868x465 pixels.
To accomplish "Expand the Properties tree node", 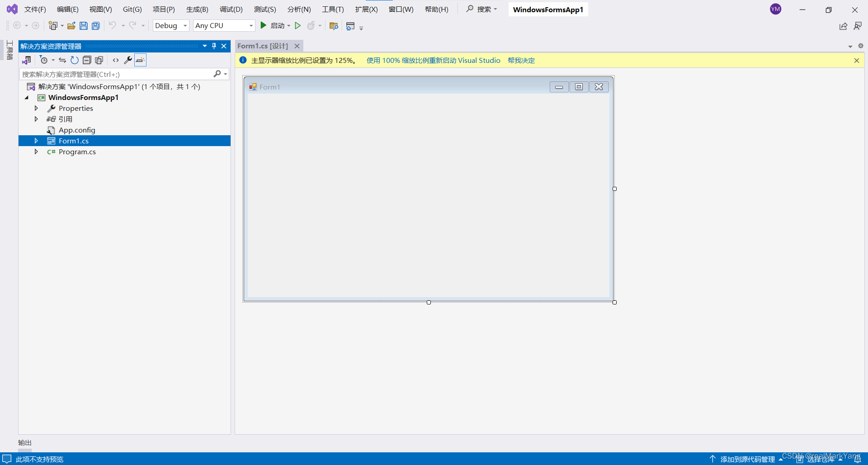I will click(x=36, y=108).
